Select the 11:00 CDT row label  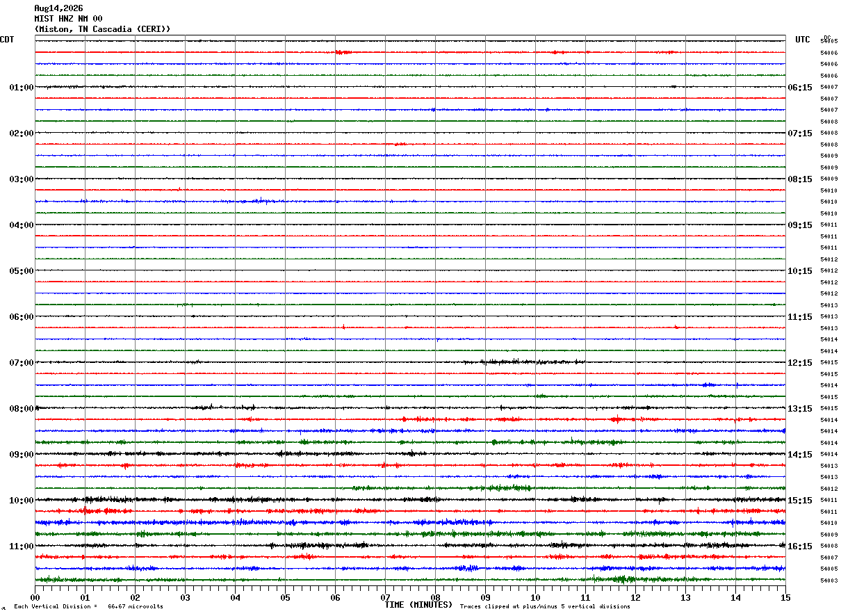pyautogui.click(x=22, y=546)
